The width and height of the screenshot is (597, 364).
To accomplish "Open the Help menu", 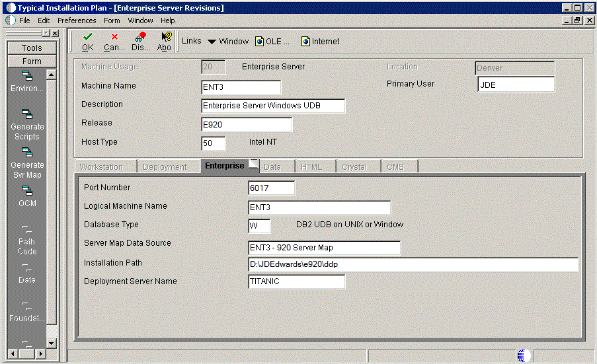I will [x=167, y=20].
